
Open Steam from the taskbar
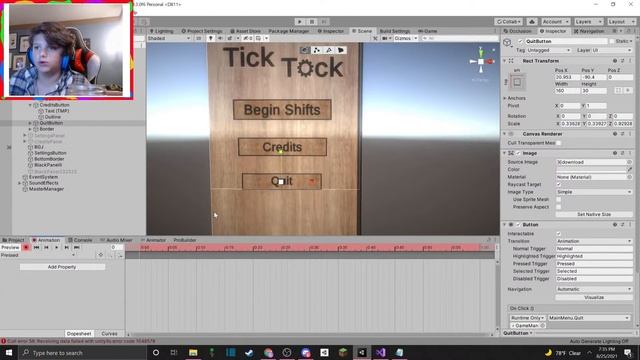pyautogui.click(x=249, y=353)
